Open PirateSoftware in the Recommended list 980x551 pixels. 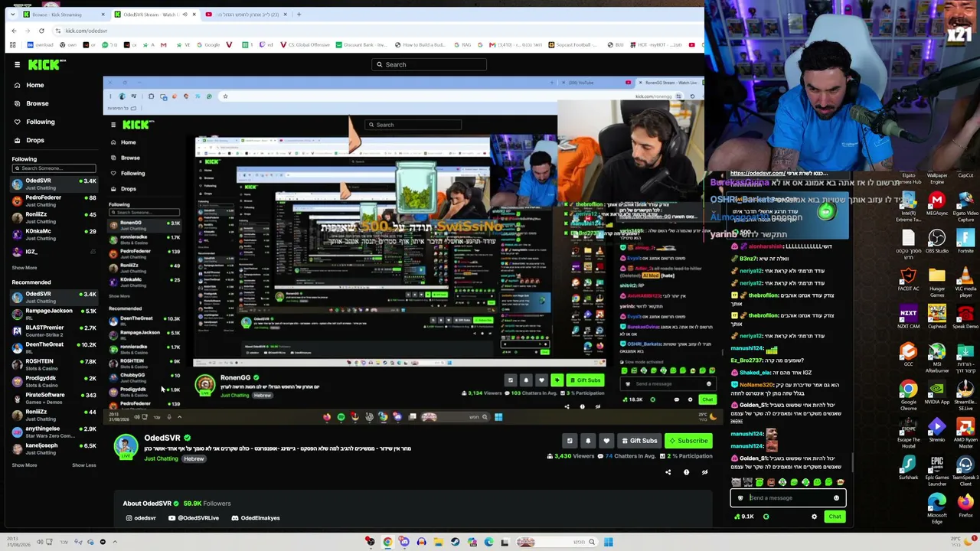click(x=54, y=398)
